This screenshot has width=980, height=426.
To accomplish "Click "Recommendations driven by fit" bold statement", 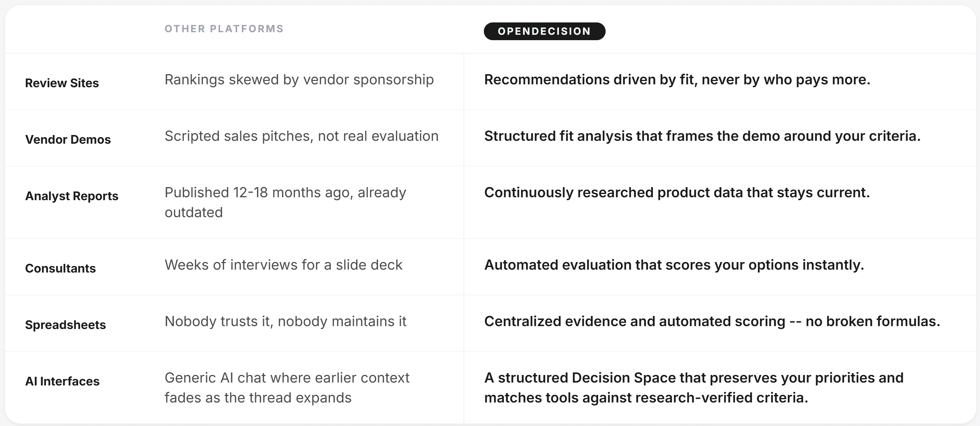I will pos(677,80).
